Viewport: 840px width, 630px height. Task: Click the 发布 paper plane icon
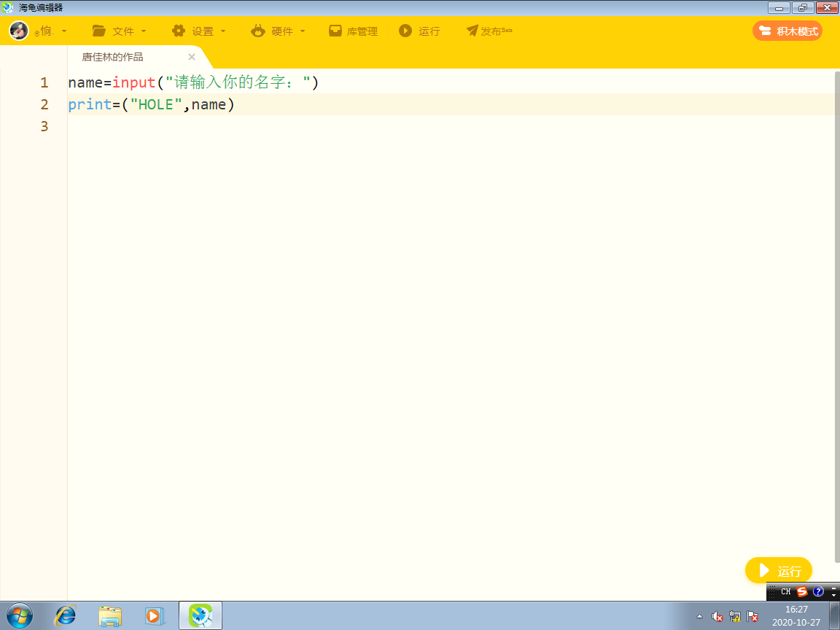pyautogui.click(x=472, y=31)
